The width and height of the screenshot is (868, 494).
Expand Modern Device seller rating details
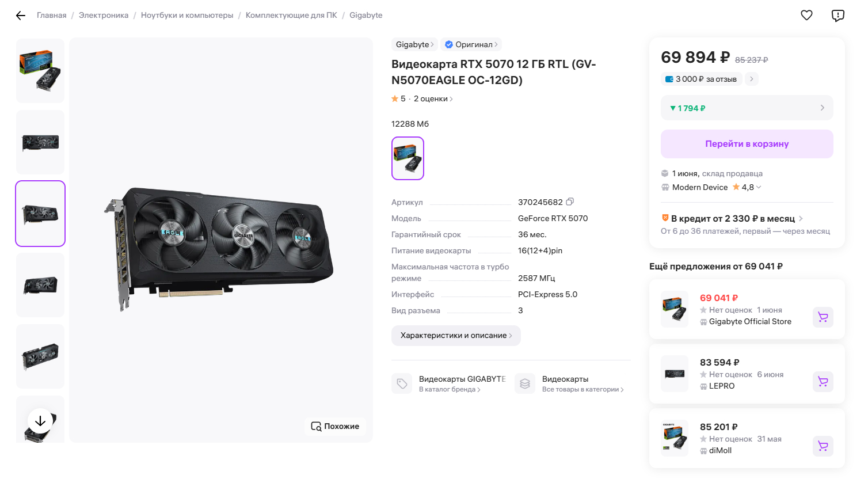click(x=759, y=187)
